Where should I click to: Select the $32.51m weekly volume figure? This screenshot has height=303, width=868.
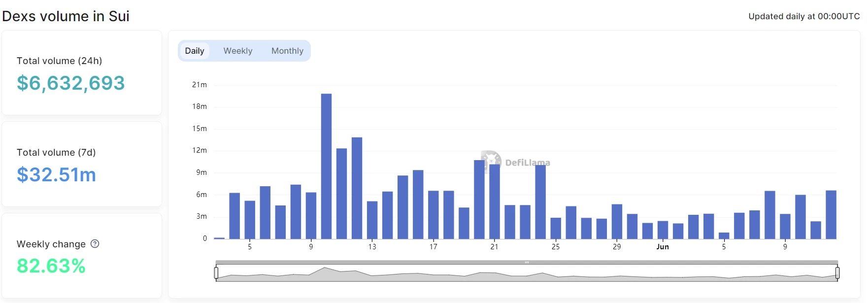click(x=56, y=174)
